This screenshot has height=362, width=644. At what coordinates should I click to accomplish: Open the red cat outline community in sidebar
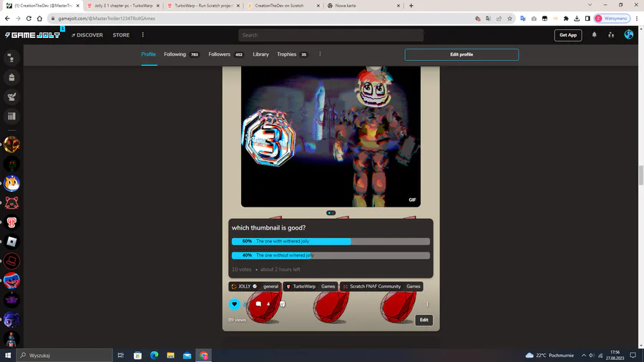pyautogui.click(x=11, y=202)
